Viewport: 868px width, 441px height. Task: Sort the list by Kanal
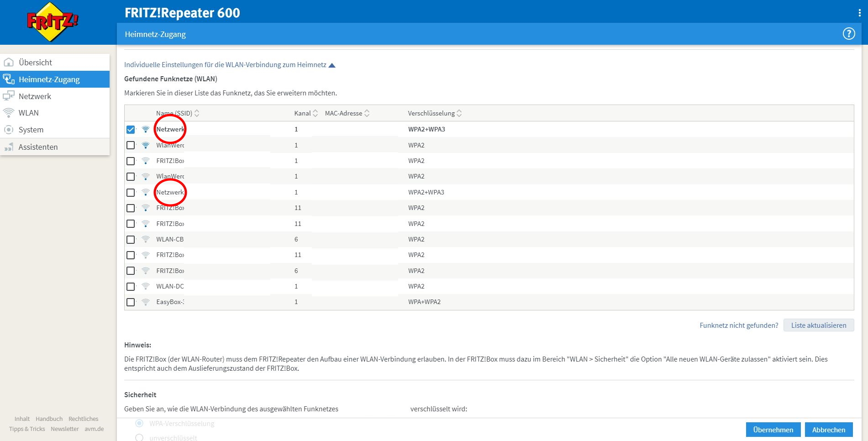click(x=306, y=113)
